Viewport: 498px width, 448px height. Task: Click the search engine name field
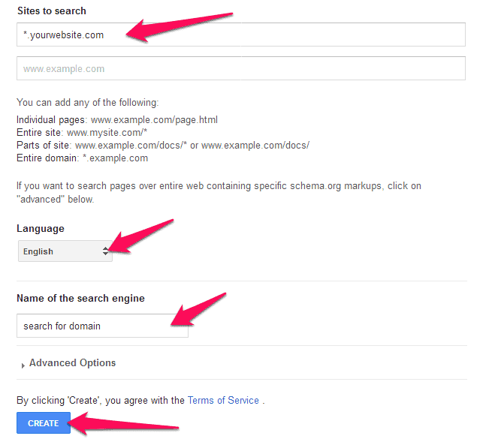tap(101, 326)
